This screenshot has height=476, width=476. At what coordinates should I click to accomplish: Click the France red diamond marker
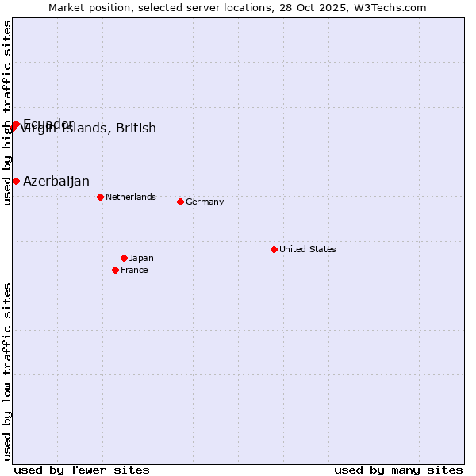point(115,270)
